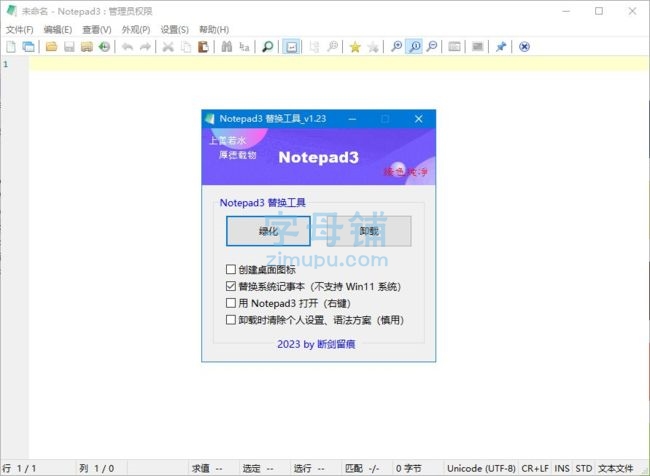Click line number 1 in the margin
The height and width of the screenshot is (476, 650).
coord(6,64)
